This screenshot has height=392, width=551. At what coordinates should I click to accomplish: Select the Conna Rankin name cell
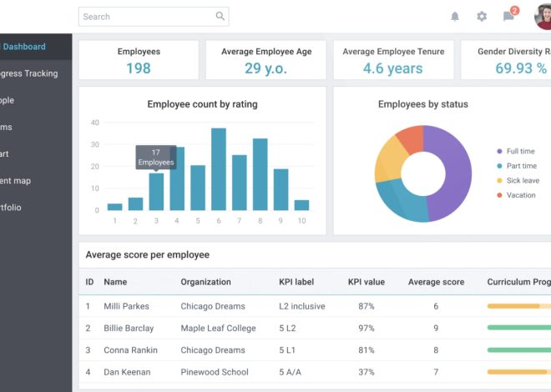coord(130,350)
